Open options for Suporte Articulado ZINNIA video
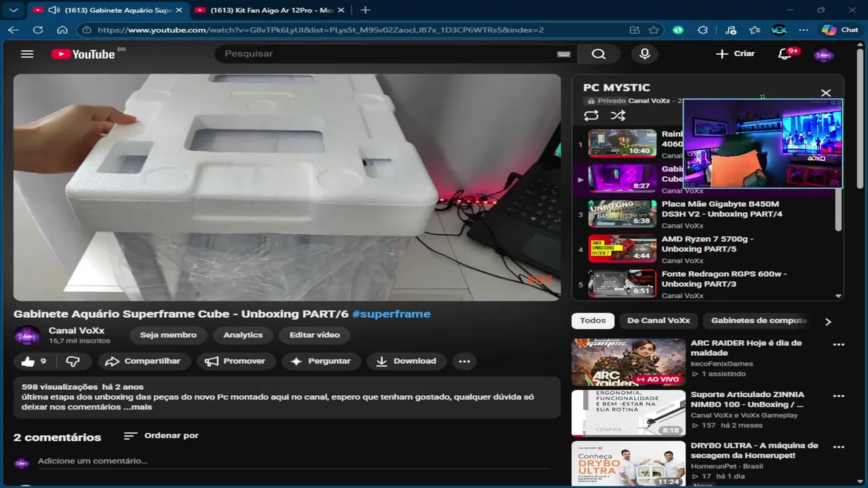Viewport: 868px width, 488px height. (x=839, y=396)
